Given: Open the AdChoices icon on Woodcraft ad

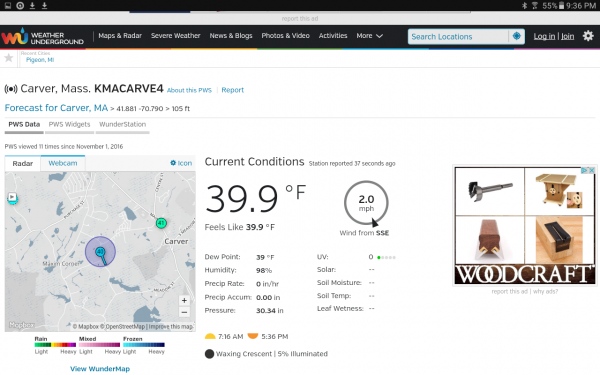Looking at the screenshot, I should pos(584,170).
